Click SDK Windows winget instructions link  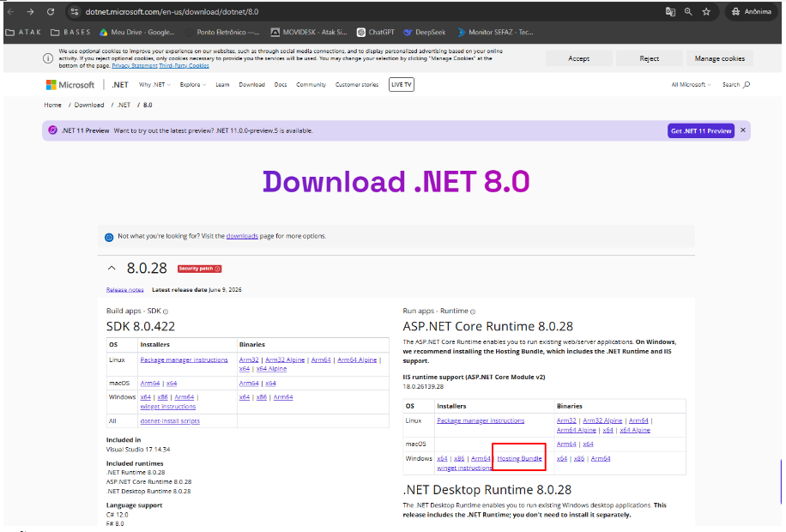(x=168, y=407)
